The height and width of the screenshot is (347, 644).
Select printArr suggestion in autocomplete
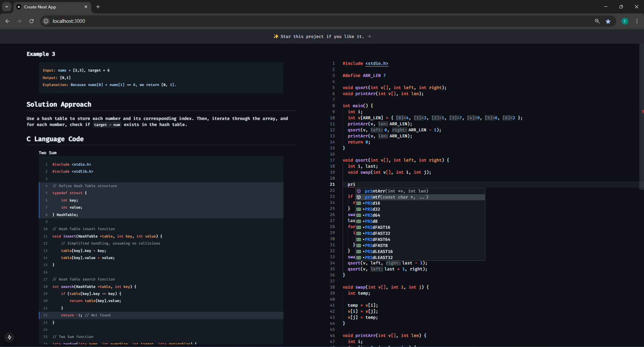(396, 191)
